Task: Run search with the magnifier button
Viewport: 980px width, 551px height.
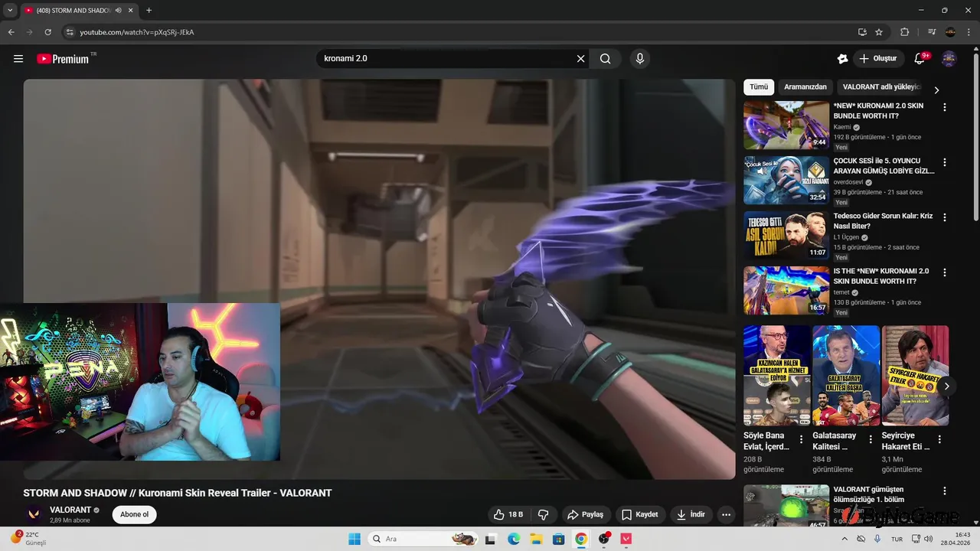Action: click(x=605, y=59)
